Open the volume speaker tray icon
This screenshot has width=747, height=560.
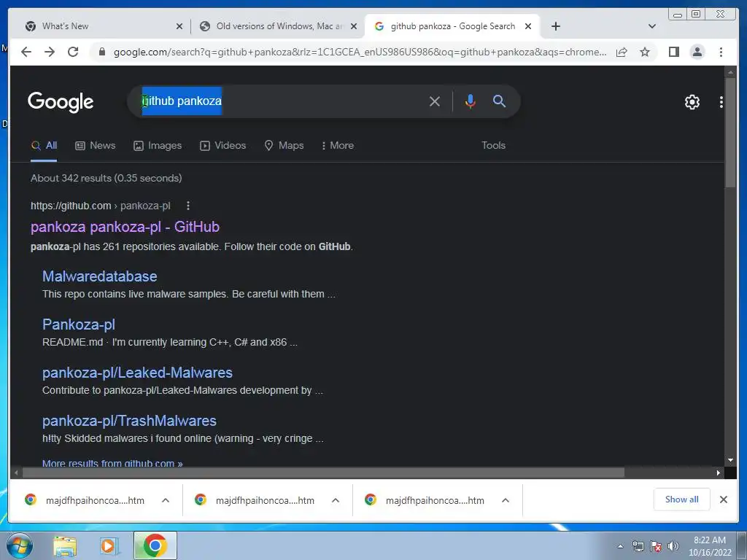click(x=673, y=546)
